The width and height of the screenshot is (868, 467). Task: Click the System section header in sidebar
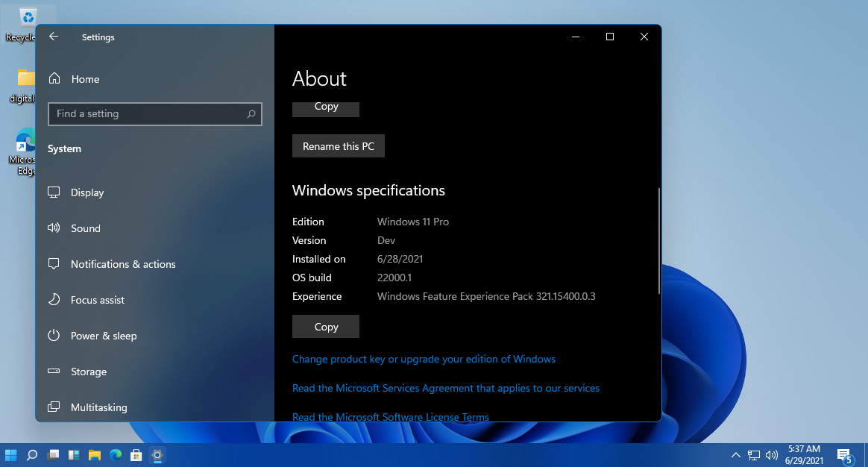point(64,148)
